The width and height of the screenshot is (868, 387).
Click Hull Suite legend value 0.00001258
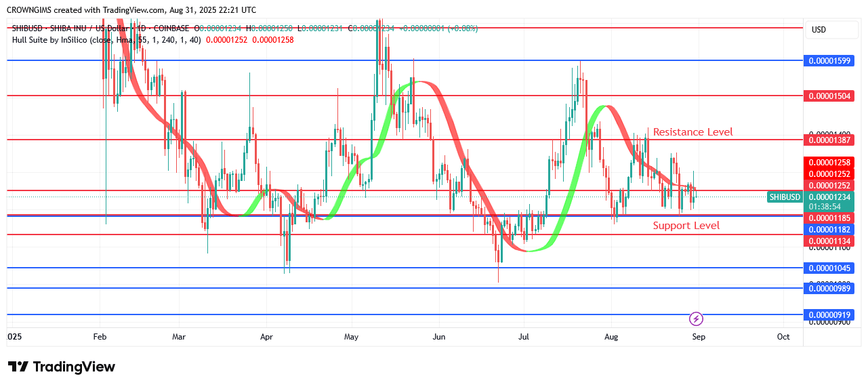pos(273,39)
